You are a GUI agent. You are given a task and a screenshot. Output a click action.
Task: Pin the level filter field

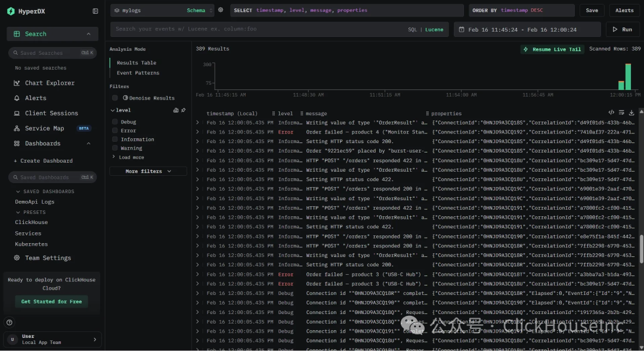point(184,110)
